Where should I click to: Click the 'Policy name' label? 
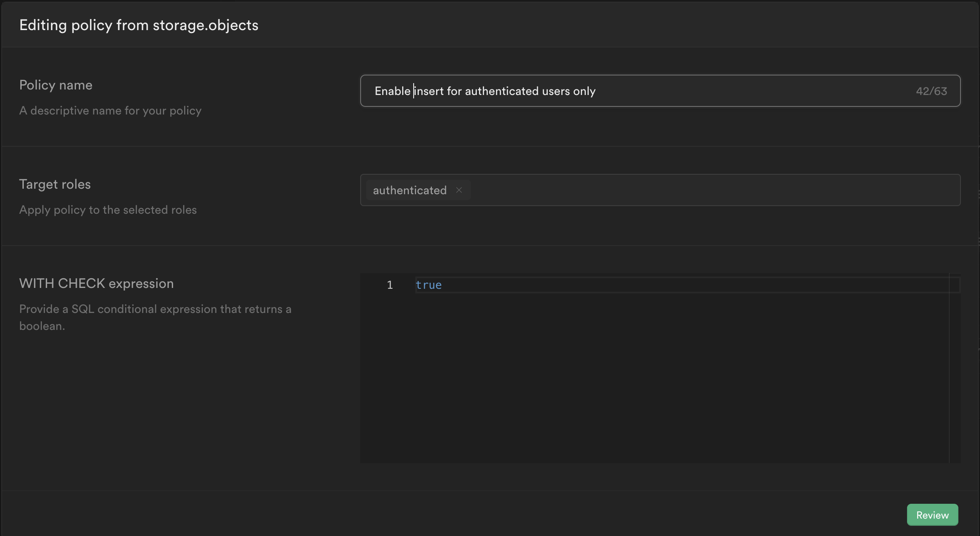click(55, 85)
